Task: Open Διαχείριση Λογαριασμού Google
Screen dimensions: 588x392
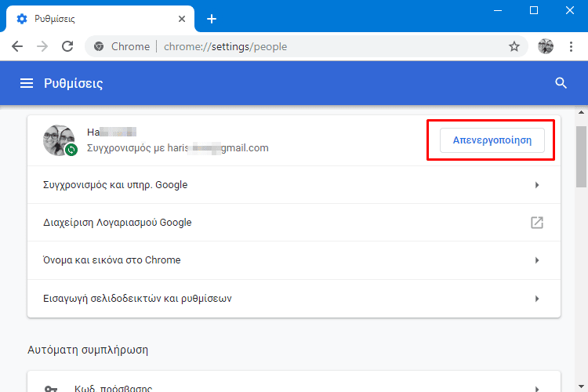Action: (294, 223)
